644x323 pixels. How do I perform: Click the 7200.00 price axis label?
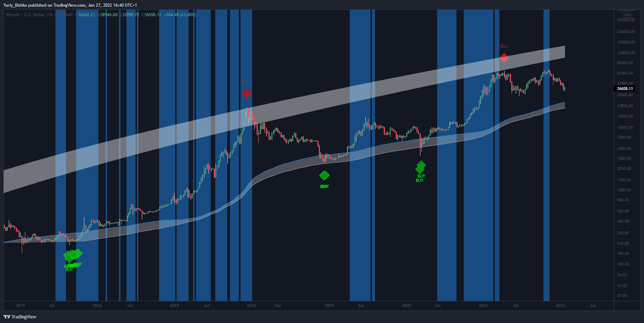(624, 138)
